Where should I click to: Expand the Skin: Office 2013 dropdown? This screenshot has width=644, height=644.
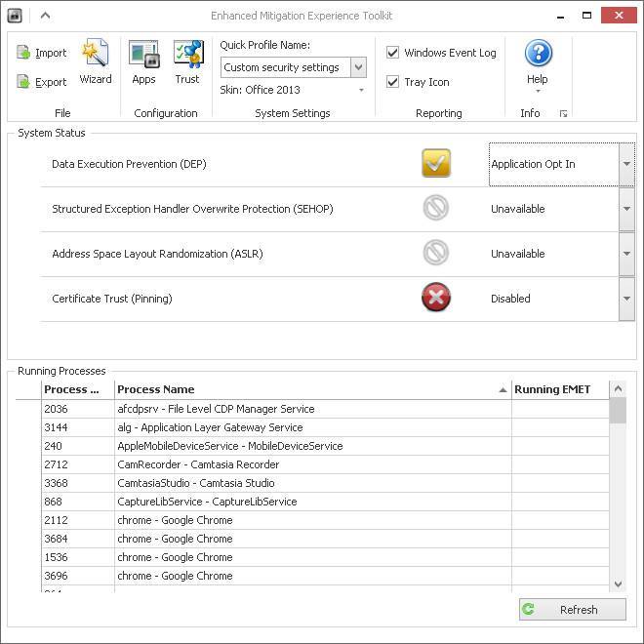361,90
